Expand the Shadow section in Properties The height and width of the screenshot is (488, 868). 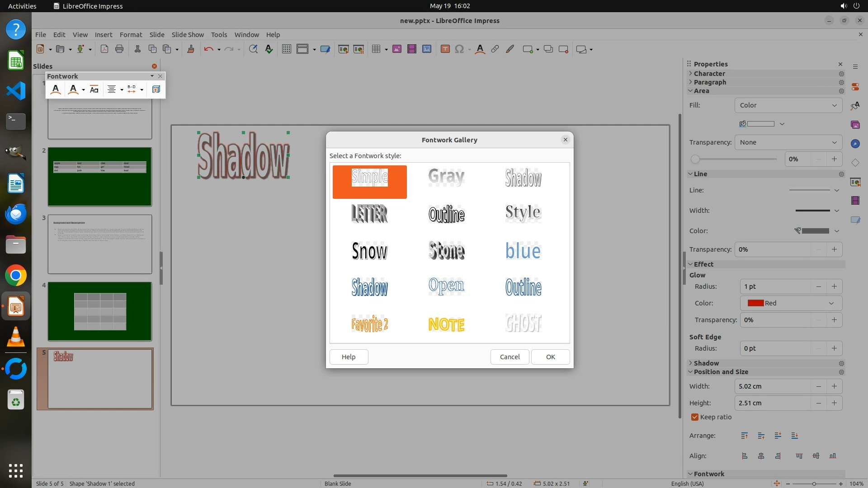706,363
